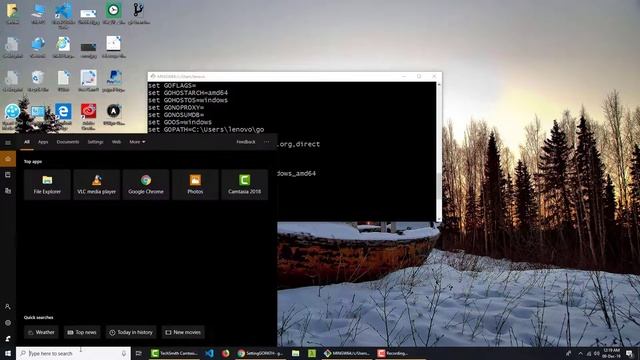The height and width of the screenshot is (360, 640).
Task: Switch to the All search tab
Action: [27, 142]
